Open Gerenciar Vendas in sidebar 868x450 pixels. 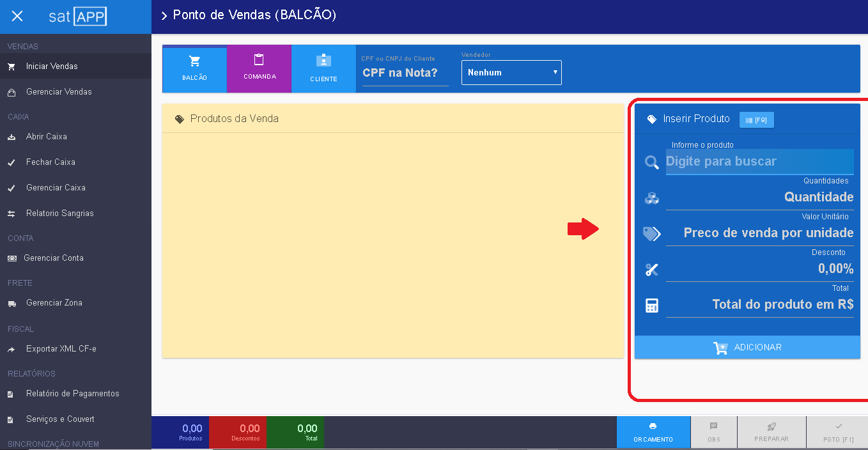coord(59,92)
